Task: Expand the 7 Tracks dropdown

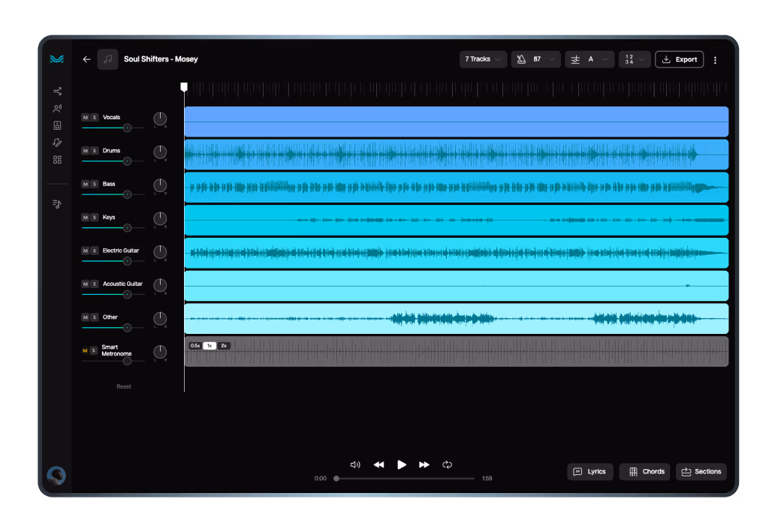Action: pyautogui.click(x=483, y=59)
